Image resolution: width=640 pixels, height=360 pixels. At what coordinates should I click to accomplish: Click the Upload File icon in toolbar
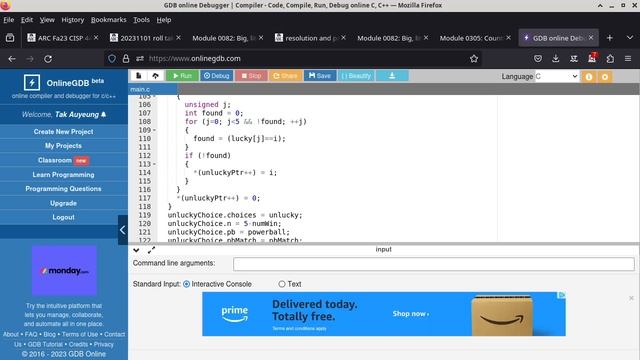coord(156,76)
